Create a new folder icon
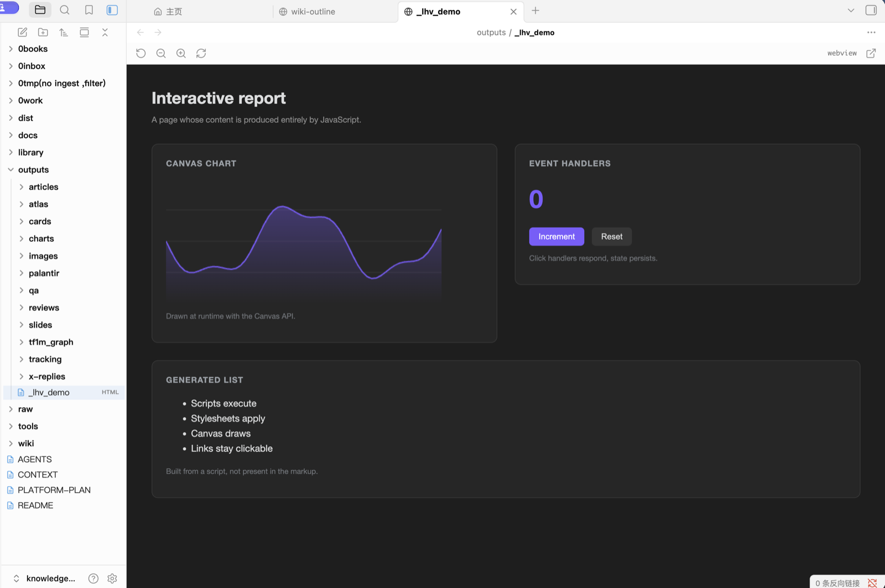This screenshot has width=885, height=588. click(43, 33)
